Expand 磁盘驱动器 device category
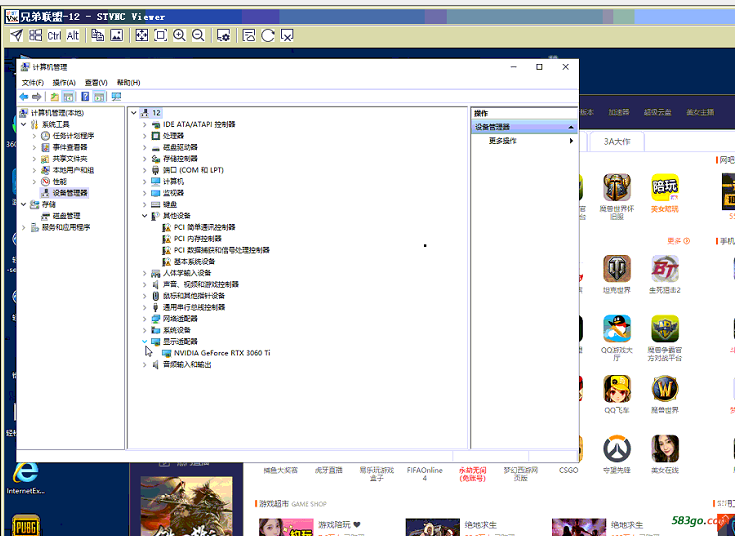This screenshot has height=536, width=735. pyautogui.click(x=144, y=147)
